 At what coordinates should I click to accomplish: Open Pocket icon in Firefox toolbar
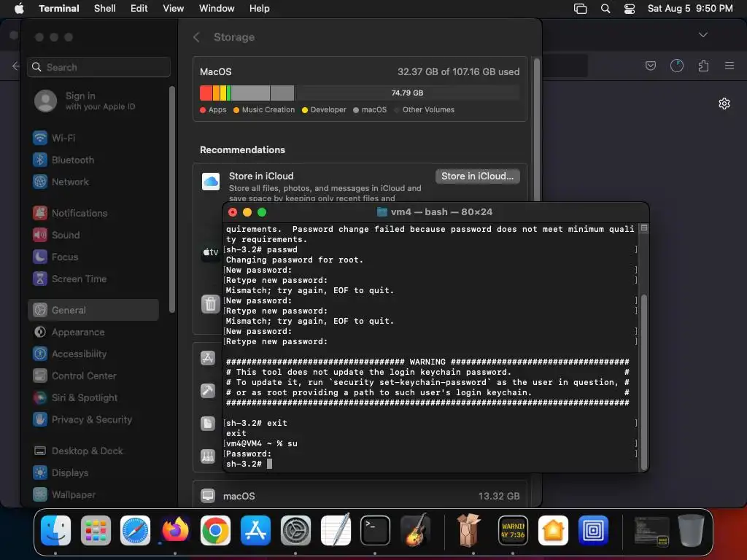(650, 66)
